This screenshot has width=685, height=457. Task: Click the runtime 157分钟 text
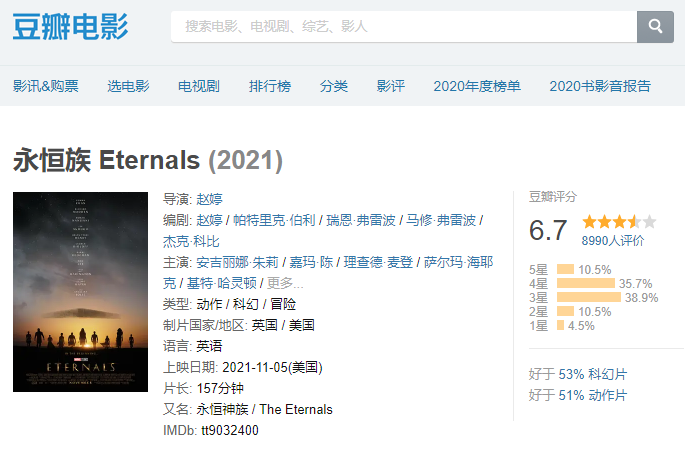click(220, 388)
